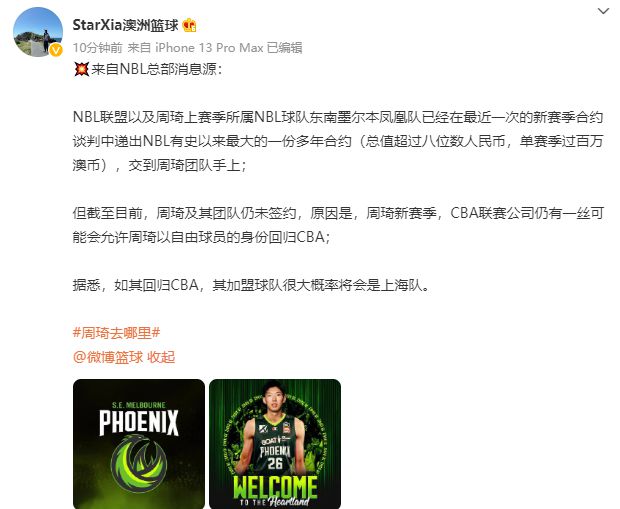This screenshot has height=509, width=620.
Task: Click the player's face in second image
Action: coord(274,396)
